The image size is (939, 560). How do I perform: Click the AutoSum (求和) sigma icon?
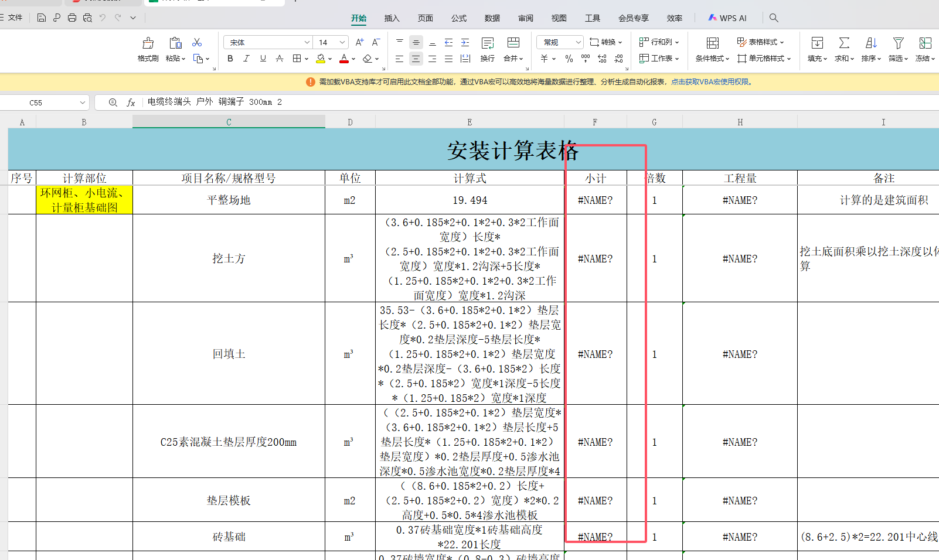pos(844,43)
